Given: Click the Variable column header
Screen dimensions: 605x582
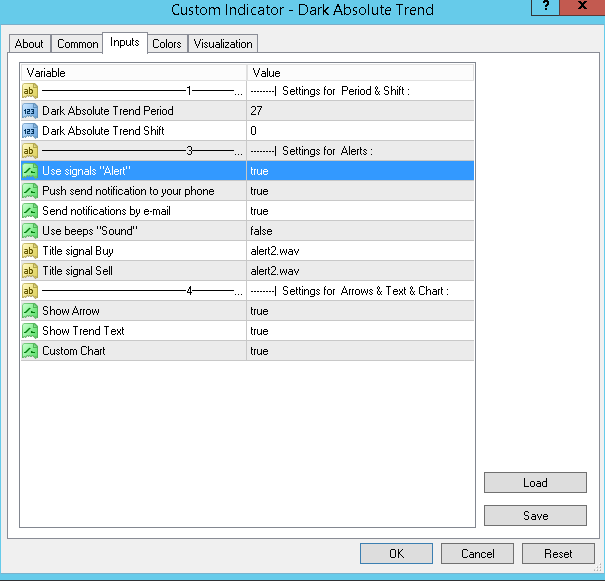Looking at the screenshot, I should (x=134, y=73).
